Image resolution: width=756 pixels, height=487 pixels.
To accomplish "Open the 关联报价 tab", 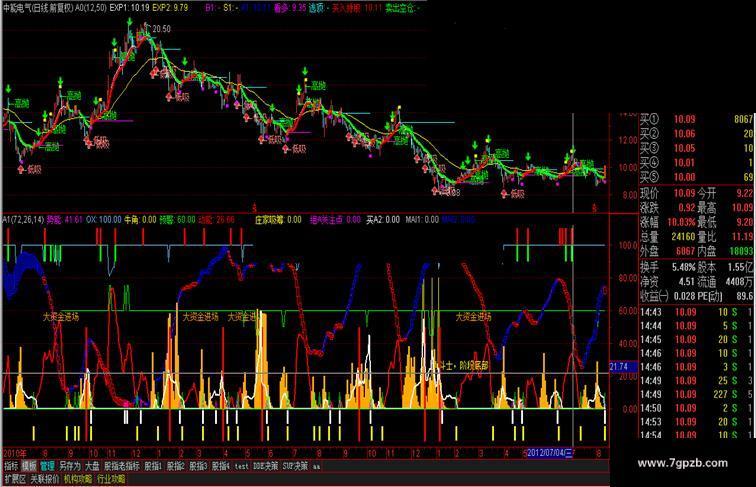I will pos(45,479).
